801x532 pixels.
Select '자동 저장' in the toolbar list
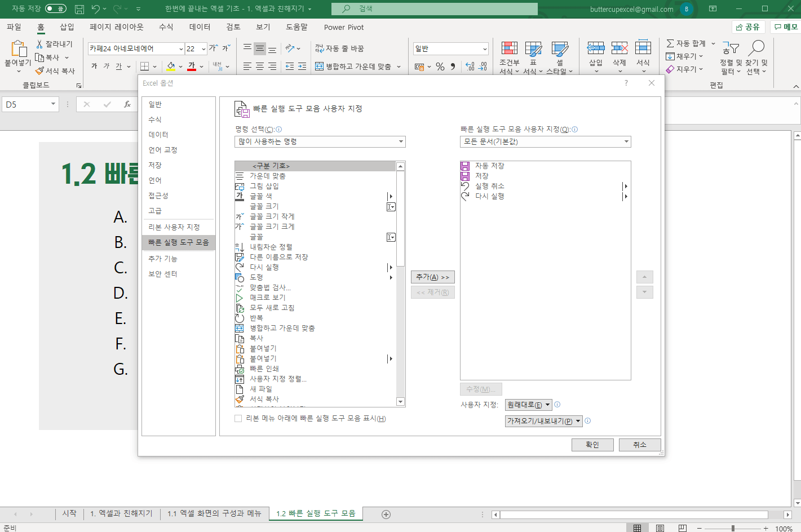click(x=545, y=166)
